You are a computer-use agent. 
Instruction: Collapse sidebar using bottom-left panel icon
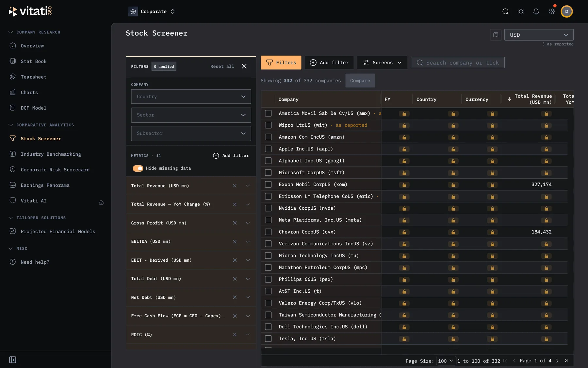point(13,360)
